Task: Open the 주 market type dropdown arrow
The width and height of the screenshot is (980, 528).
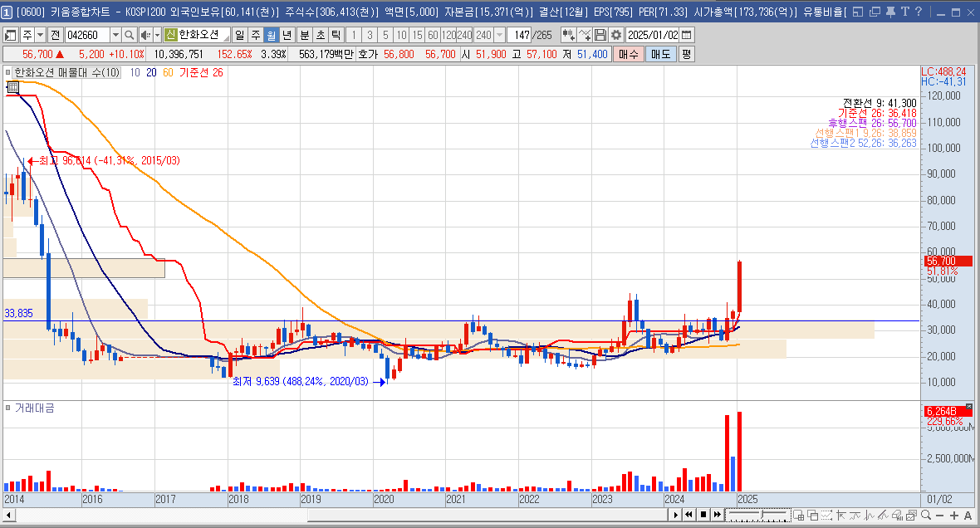Action: click(x=40, y=35)
